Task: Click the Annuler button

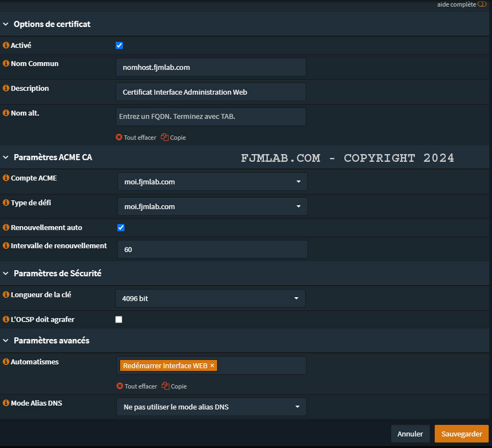Action: [410, 434]
